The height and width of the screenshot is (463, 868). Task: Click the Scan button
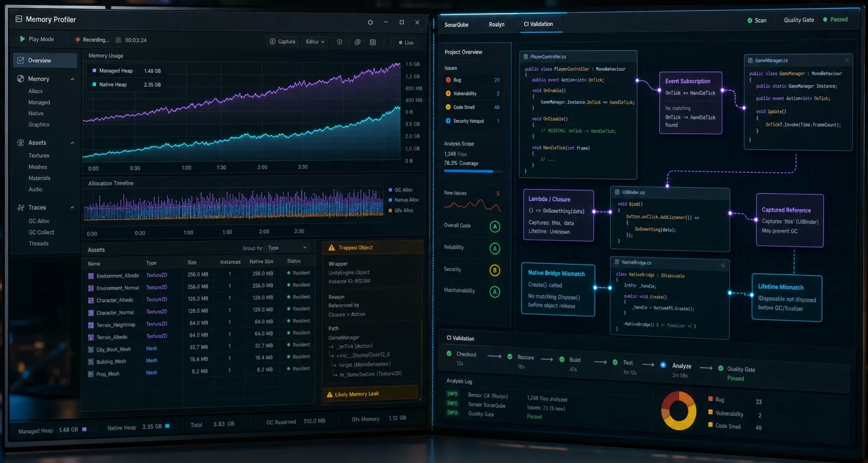point(757,20)
